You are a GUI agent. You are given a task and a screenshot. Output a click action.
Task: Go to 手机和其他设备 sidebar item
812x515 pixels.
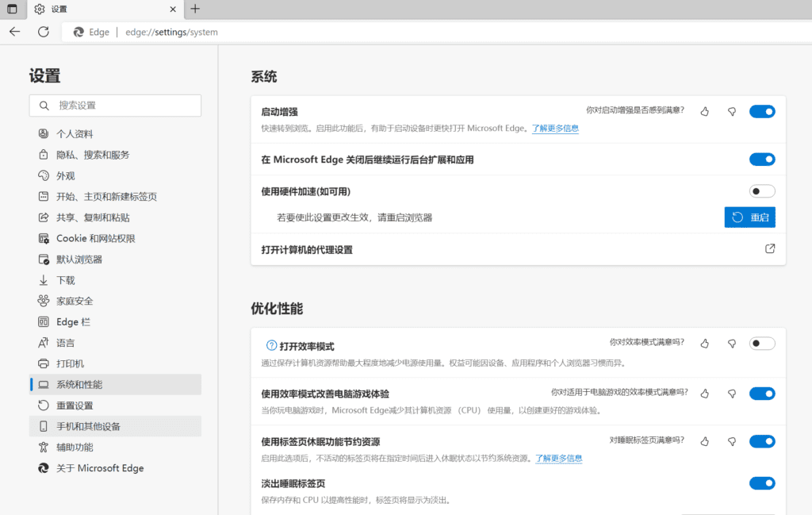[88, 426]
